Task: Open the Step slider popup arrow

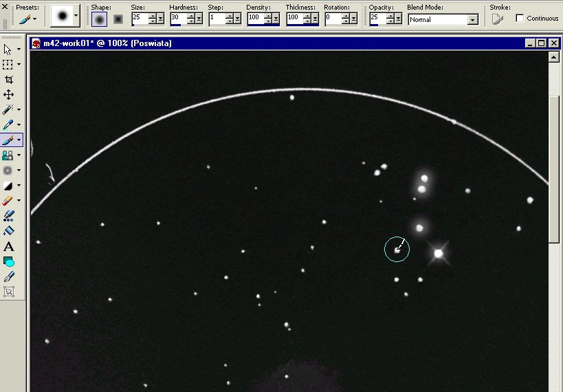Action: coord(237,19)
